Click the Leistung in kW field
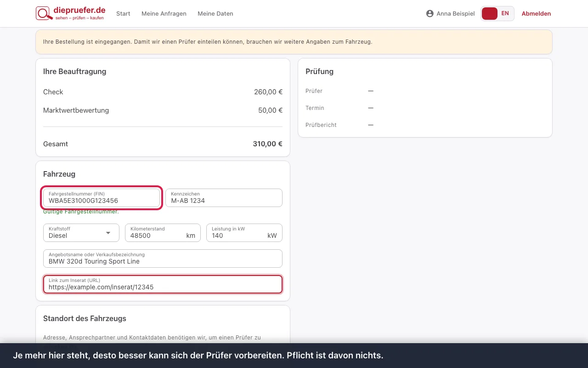 (x=244, y=233)
